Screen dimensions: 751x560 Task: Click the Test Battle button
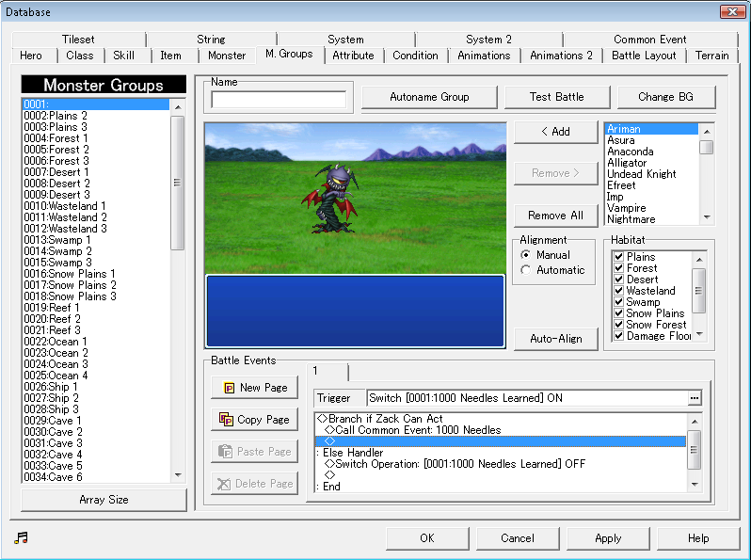click(557, 97)
